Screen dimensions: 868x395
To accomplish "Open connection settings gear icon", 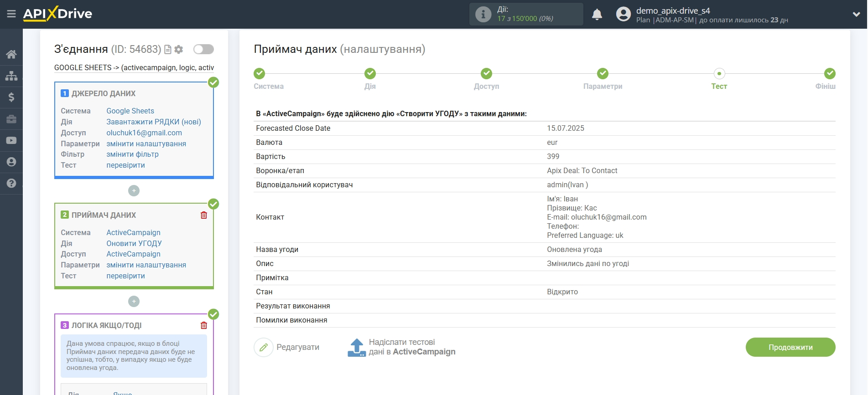I will click(x=179, y=49).
